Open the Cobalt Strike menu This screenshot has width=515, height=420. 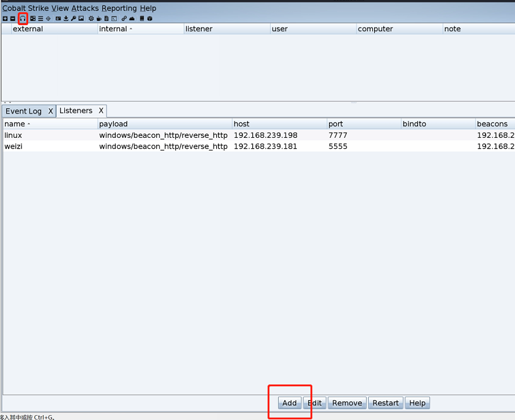pyautogui.click(x=25, y=8)
